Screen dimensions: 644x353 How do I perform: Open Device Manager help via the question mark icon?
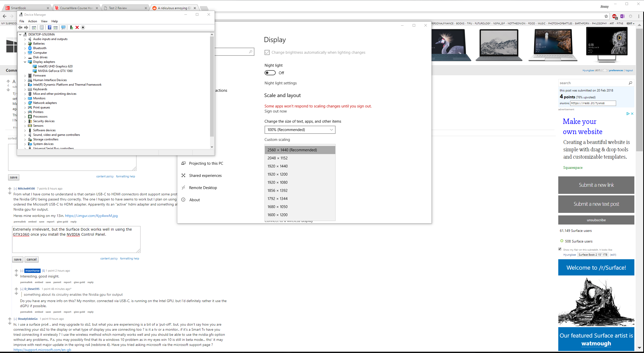coord(49,27)
